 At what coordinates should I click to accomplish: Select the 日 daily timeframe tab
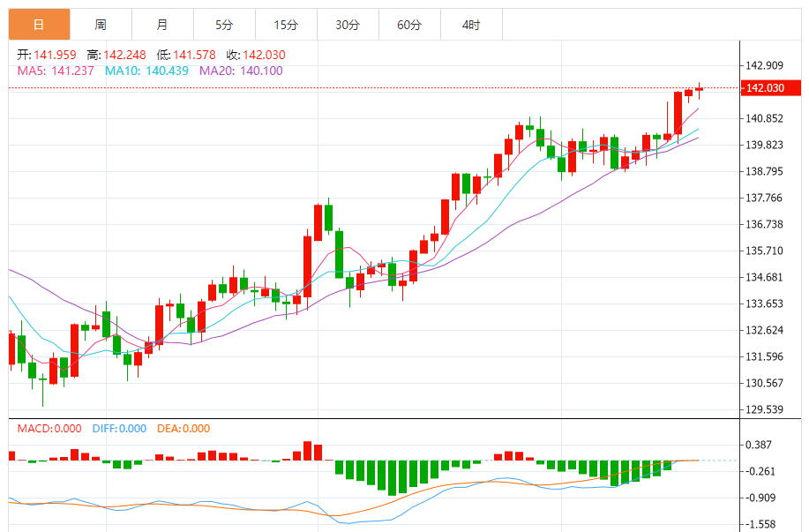coord(39,24)
